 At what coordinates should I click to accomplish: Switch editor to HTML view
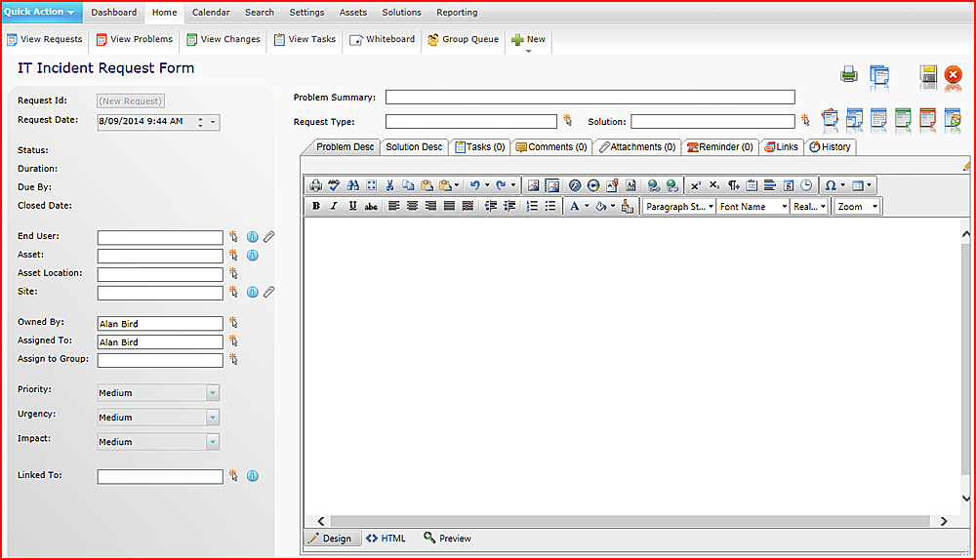coord(386,539)
